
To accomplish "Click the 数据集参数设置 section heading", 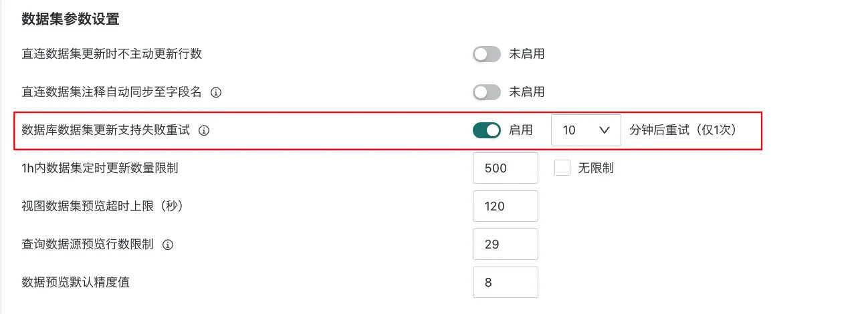I will pos(70,19).
